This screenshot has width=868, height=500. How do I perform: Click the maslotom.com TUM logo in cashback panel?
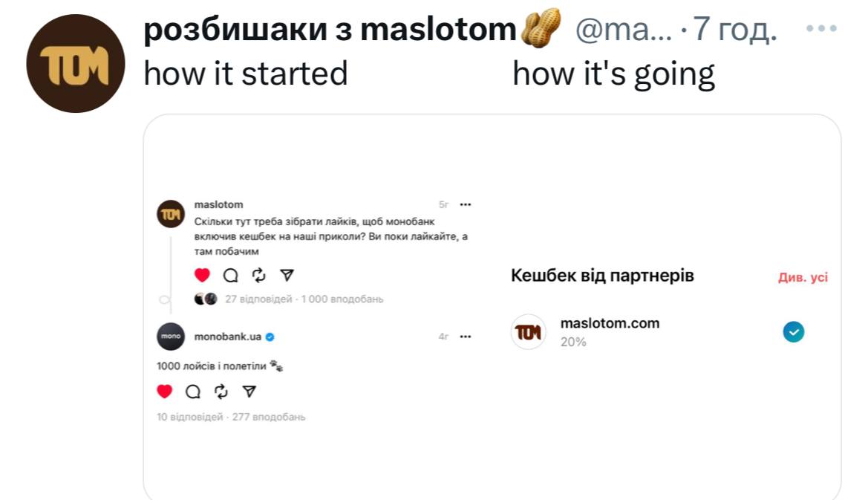[528, 331]
